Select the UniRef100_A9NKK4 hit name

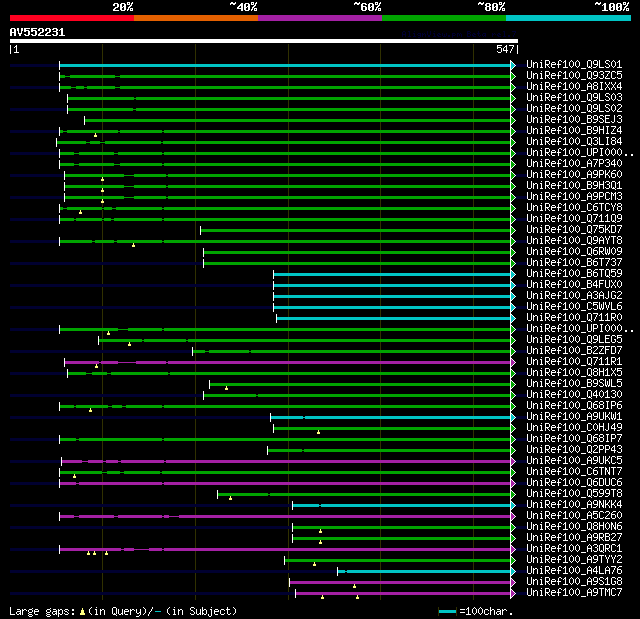pos(574,505)
